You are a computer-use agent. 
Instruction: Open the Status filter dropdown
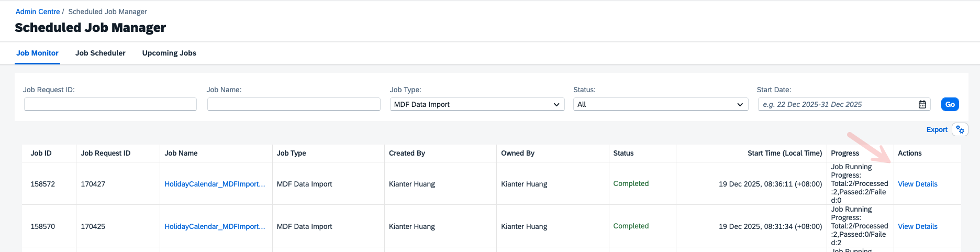[660, 104]
